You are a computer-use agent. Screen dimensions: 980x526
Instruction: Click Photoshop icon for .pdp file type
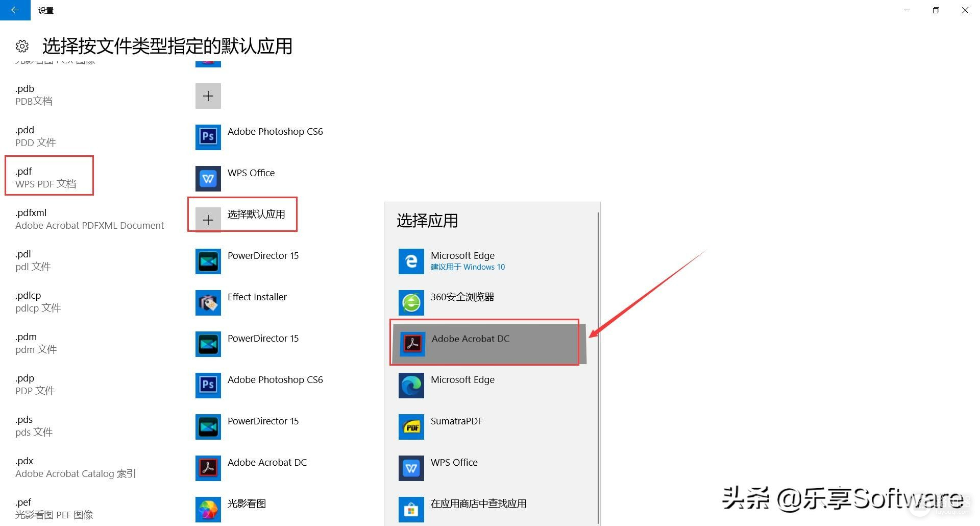tap(208, 386)
